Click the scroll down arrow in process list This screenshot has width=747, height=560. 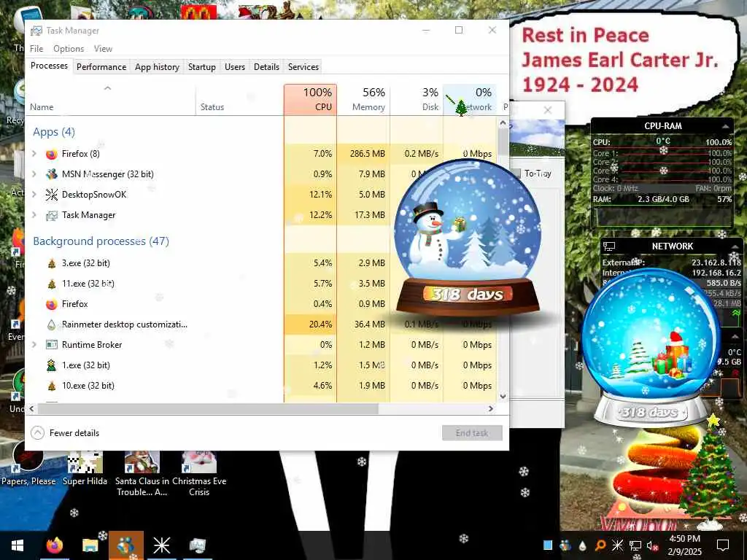503,396
